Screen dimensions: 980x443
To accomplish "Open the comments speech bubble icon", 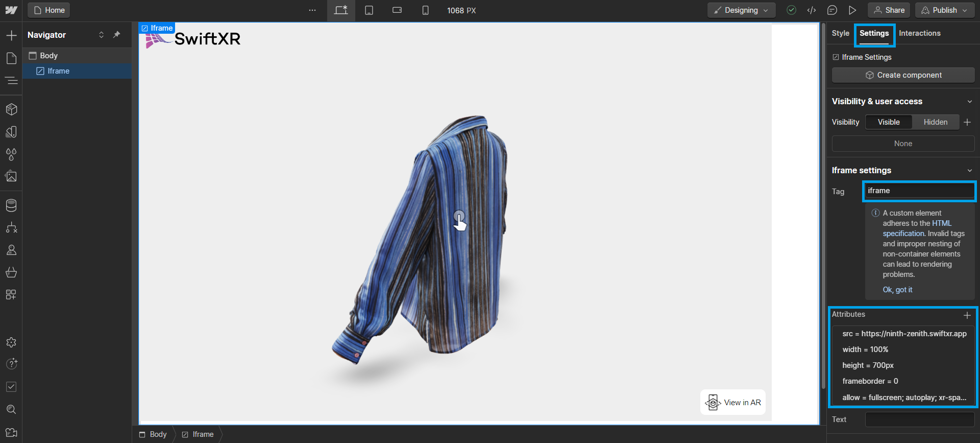I will (x=832, y=10).
